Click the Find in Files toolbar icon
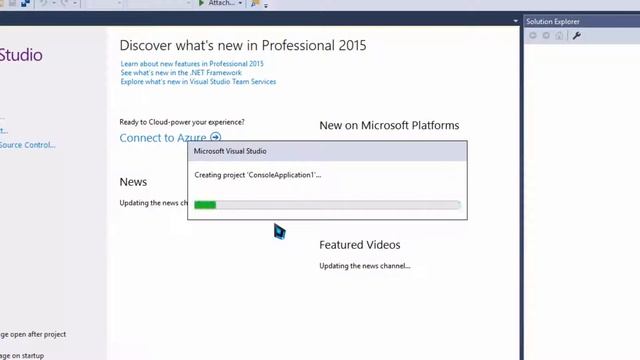This screenshot has width=640, height=360. (x=255, y=3)
